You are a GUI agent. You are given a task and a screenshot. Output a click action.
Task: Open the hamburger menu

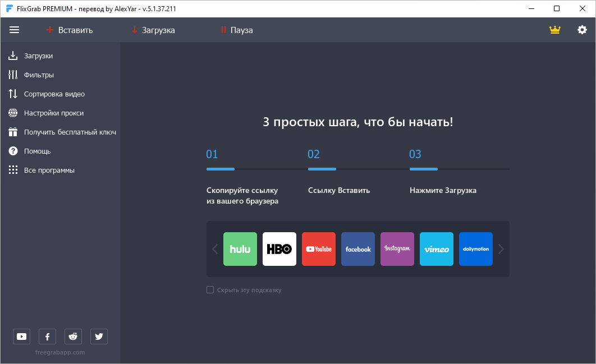14,30
